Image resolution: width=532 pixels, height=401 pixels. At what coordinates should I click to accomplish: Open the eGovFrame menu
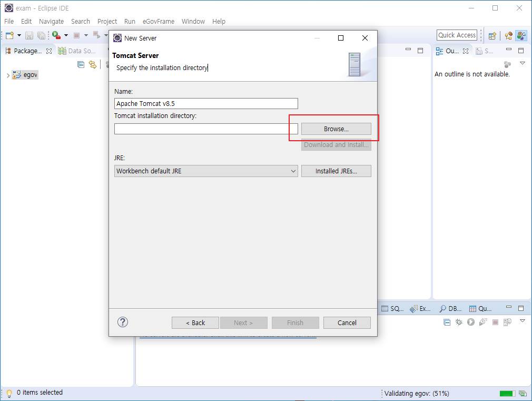pos(159,22)
